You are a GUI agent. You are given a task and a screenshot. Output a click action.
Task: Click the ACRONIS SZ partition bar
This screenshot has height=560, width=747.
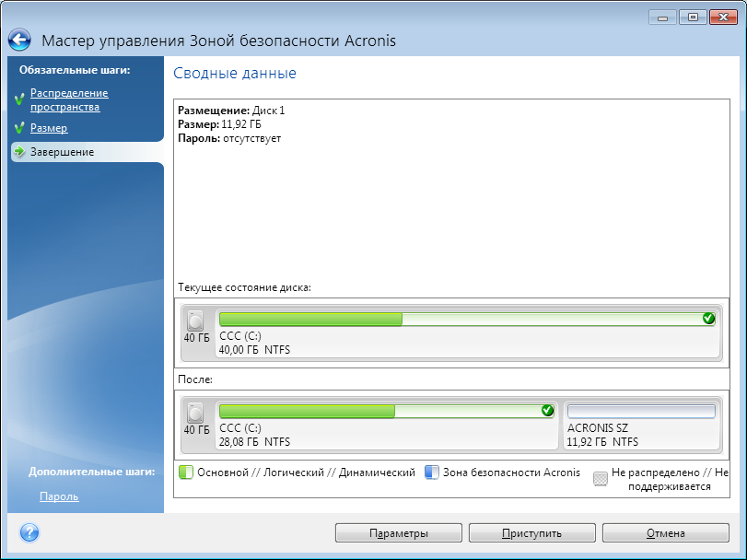click(641, 411)
